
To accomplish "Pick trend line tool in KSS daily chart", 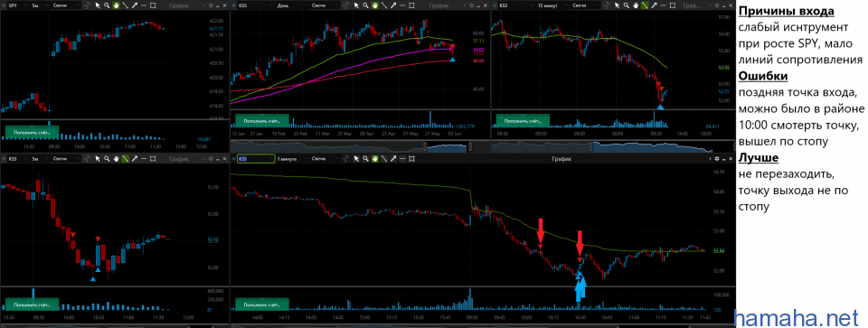I will pyautogui.click(x=384, y=5).
